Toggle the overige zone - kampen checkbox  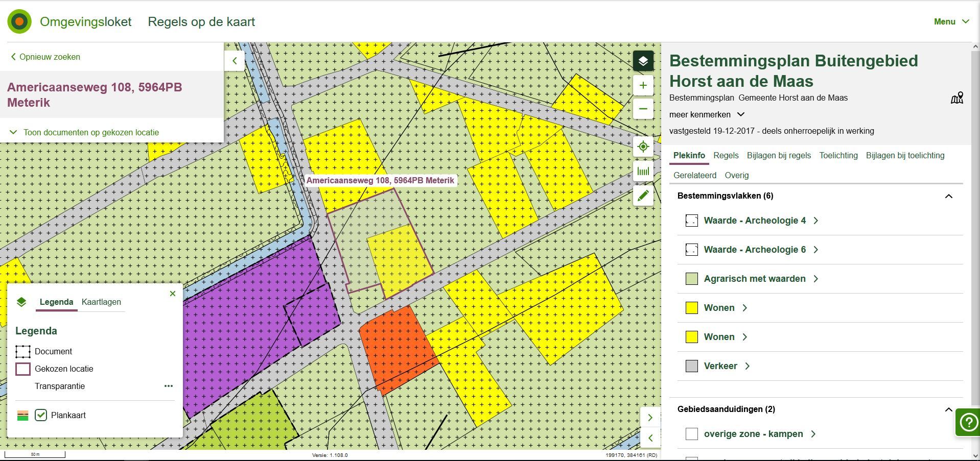click(x=691, y=434)
